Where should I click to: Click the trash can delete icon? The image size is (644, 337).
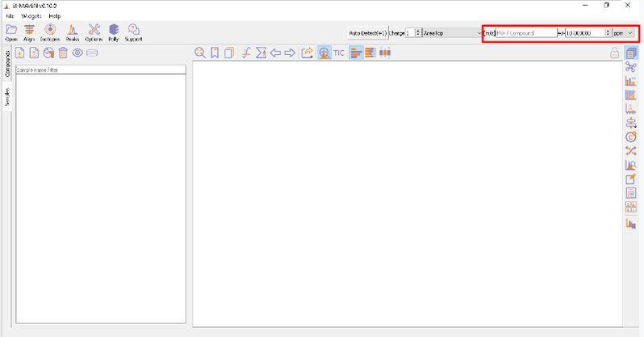(63, 53)
